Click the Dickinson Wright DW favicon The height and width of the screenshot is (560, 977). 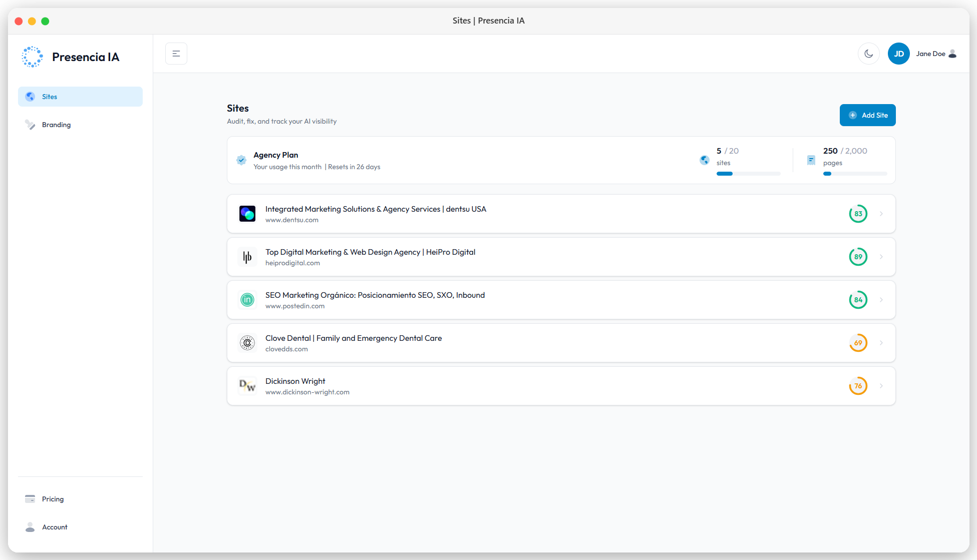(247, 386)
